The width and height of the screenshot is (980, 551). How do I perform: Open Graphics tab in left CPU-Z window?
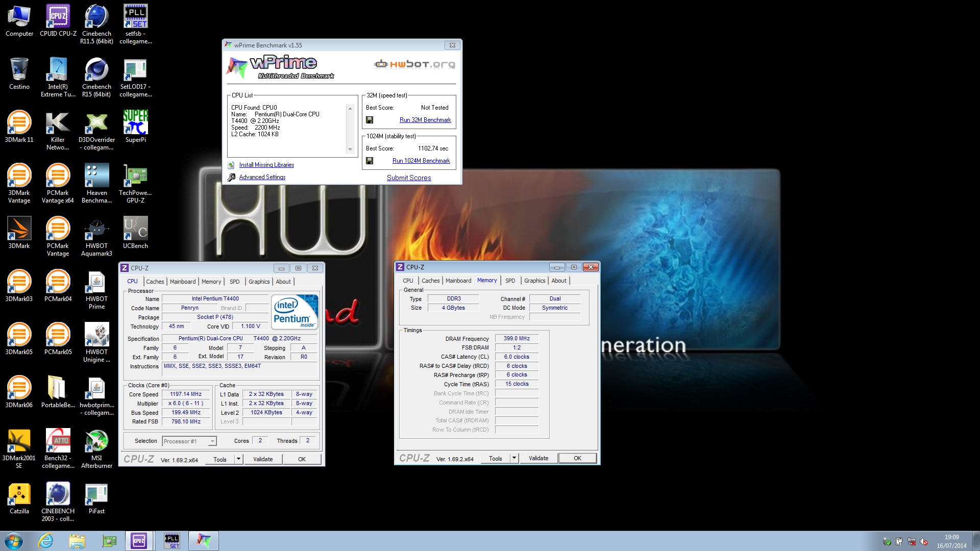point(259,282)
